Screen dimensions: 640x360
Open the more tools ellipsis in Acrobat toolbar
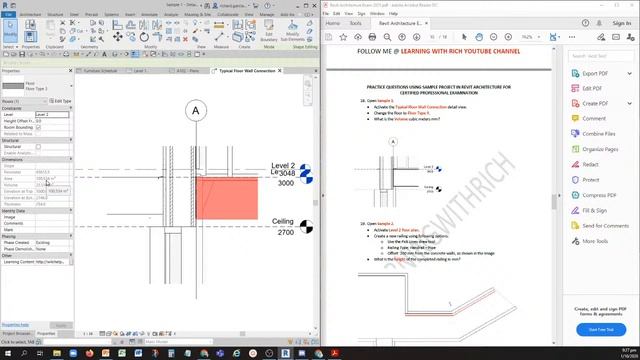click(x=572, y=37)
